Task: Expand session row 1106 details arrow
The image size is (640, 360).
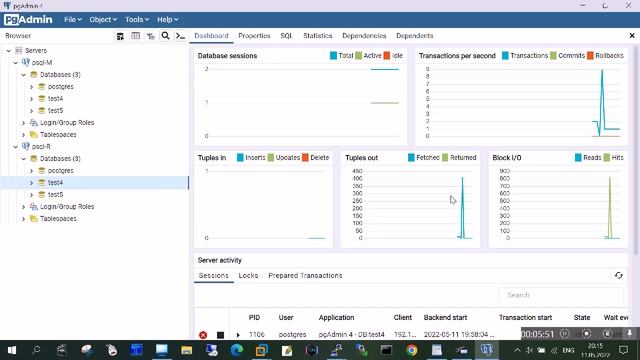Action: (x=238, y=335)
